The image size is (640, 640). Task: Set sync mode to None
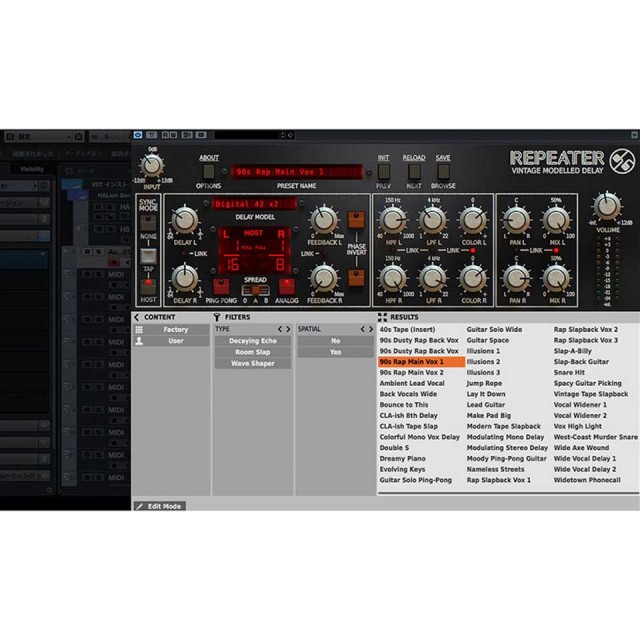click(x=148, y=223)
